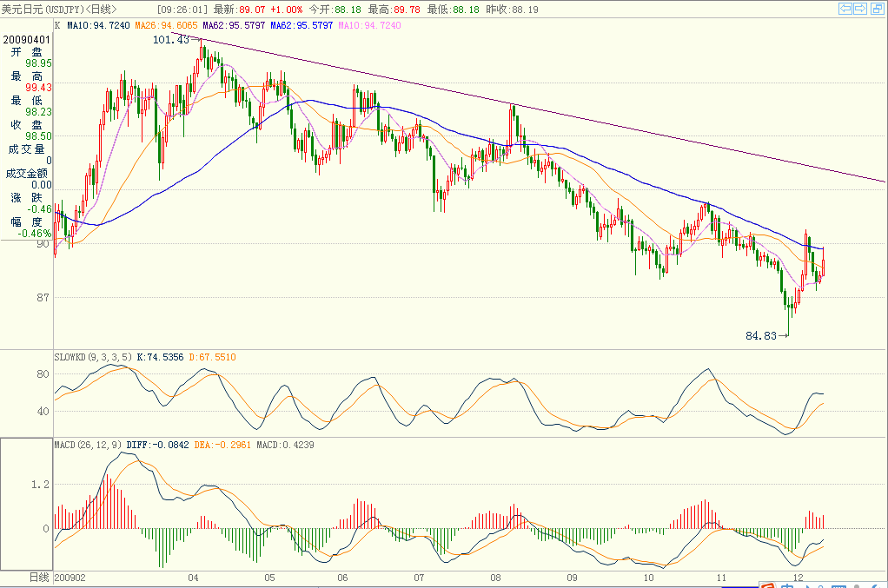Jump to month 05 on time axis

pyautogui.click(x=269, y=578)
